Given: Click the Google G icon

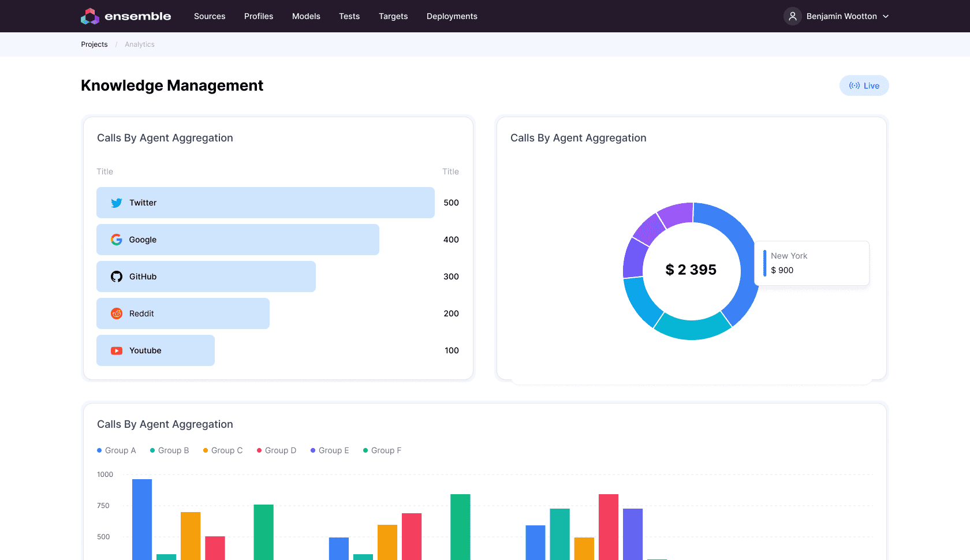Looking at the screenshot, I should 117,240.
